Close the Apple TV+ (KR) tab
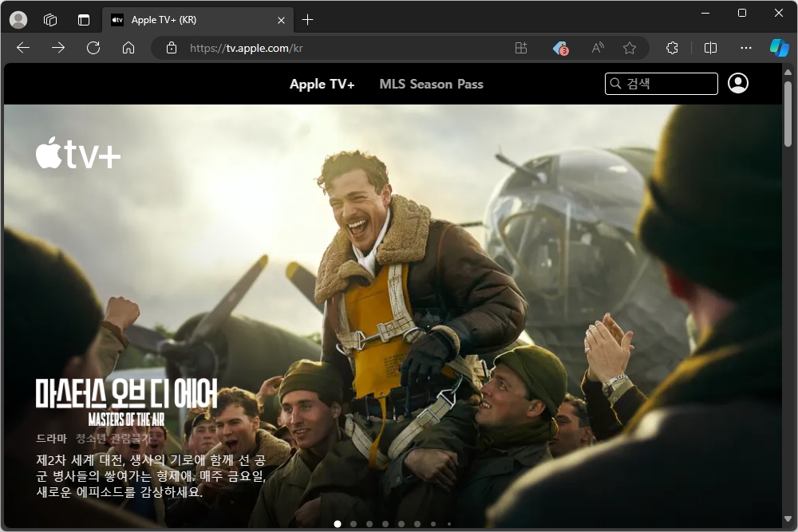 (281, 21)
